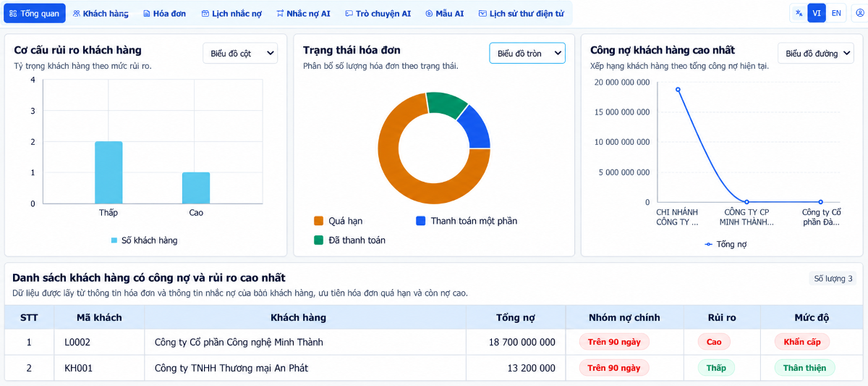Open the Khách hàng tab
Viewport: 868px width, 386px height.
point(101,13)
